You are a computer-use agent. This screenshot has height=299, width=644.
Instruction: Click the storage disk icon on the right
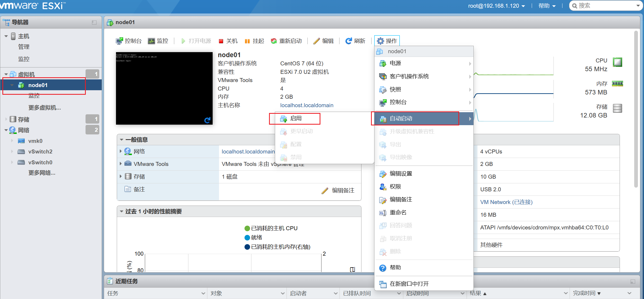(617, 108)
